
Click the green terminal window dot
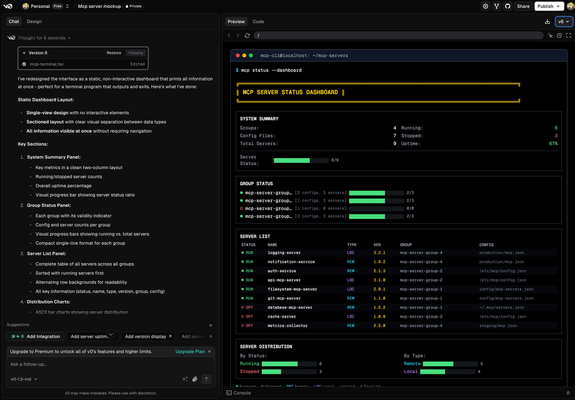tap(251, 55)
